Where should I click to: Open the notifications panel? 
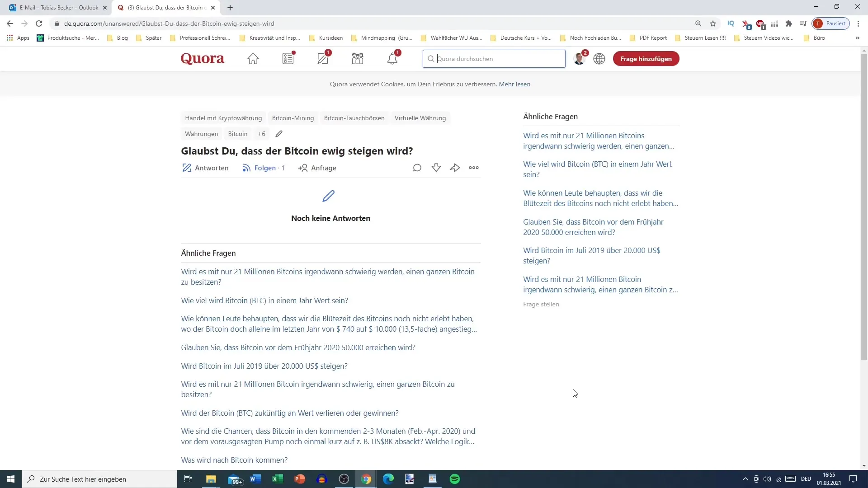click(393, 58)
